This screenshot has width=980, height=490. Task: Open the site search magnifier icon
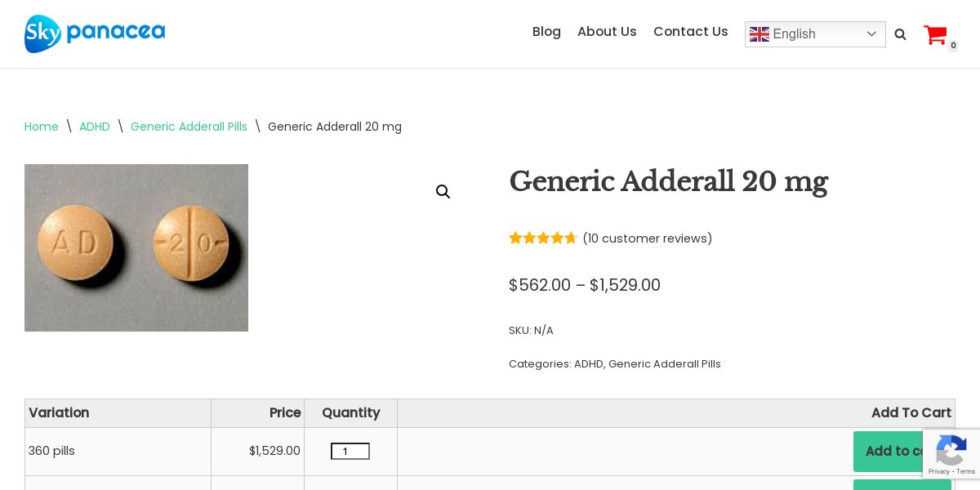click(x=900, y=34)
